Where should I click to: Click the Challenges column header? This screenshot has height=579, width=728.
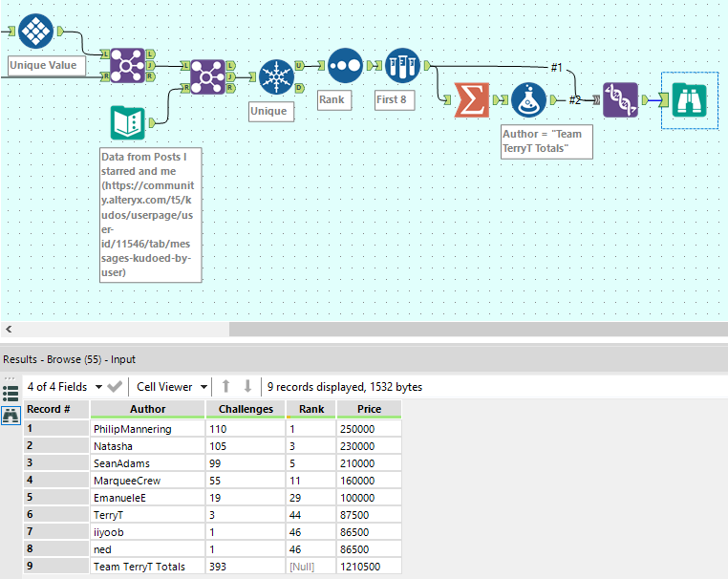coord(246,409)
